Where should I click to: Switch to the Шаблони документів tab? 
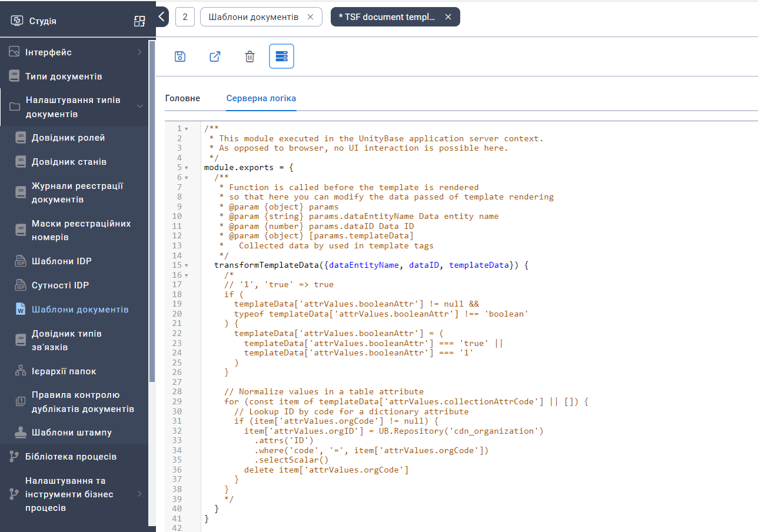coord(254,17)
